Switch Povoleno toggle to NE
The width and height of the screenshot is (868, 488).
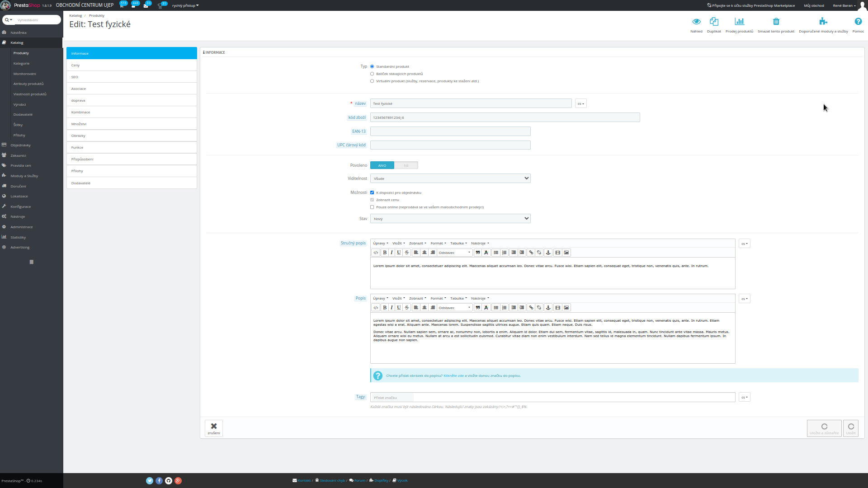point(406,165)
